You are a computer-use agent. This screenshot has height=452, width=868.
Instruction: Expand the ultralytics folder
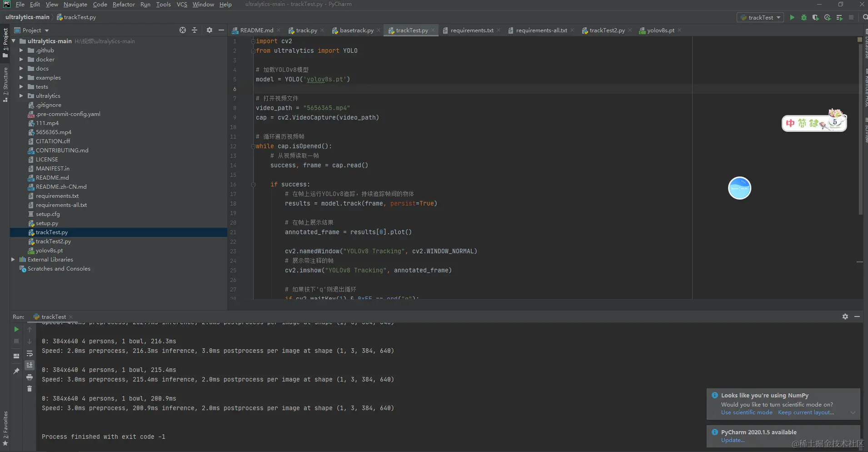tap(21, 96)
